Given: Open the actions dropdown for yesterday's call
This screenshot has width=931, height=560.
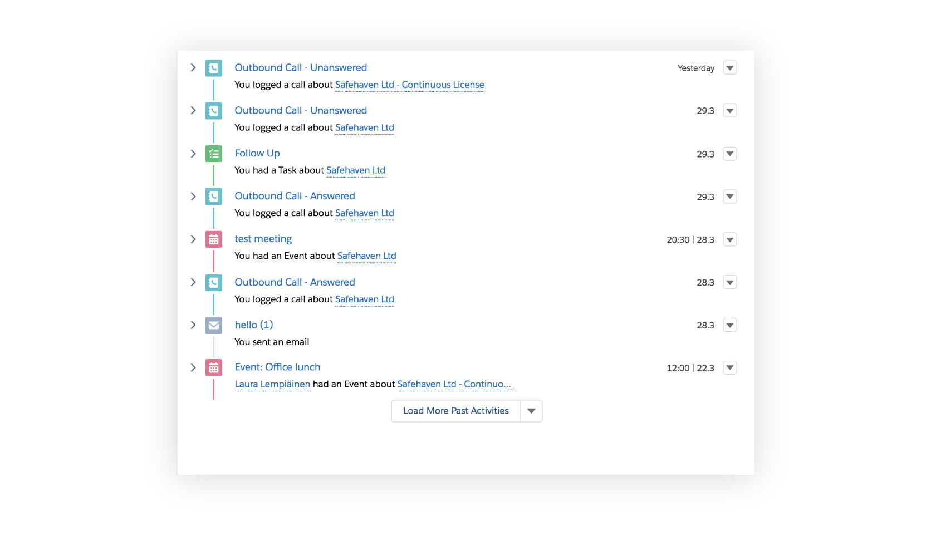Looking at the screenshot, I should (730, 67).
